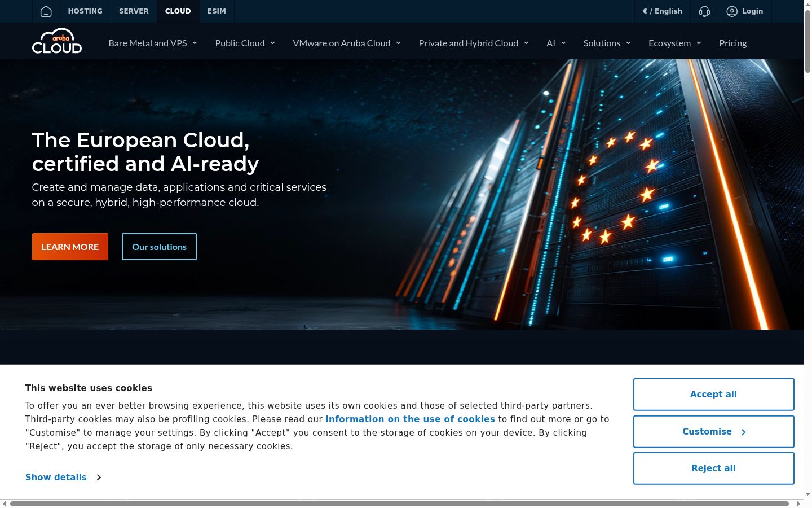Go to the ESIM tab

click(x=217, y=11)
